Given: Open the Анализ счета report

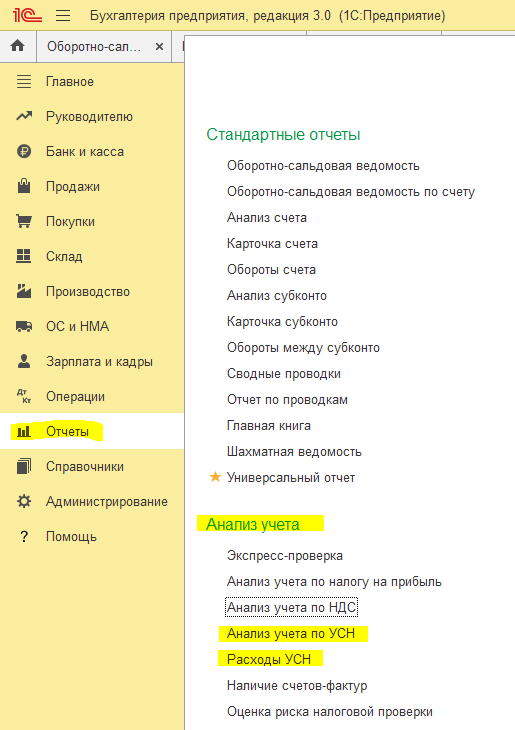Looking at the screenshot, I should point(267,218).
